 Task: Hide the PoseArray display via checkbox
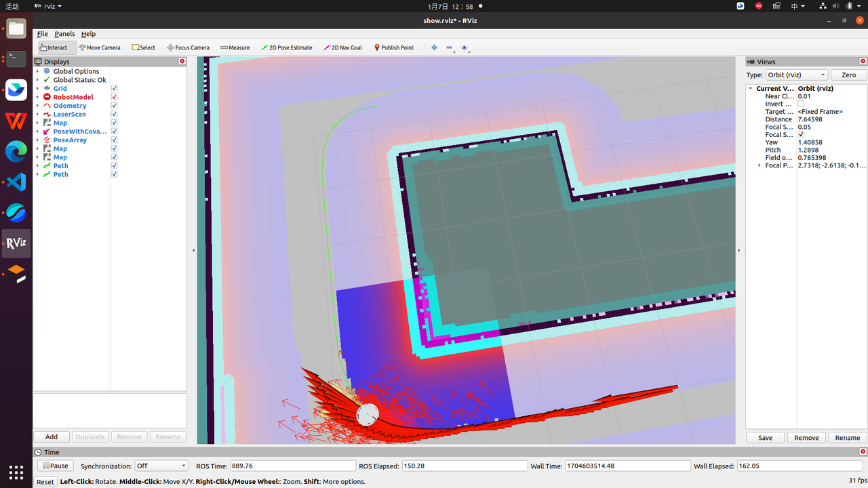(114, 140)
